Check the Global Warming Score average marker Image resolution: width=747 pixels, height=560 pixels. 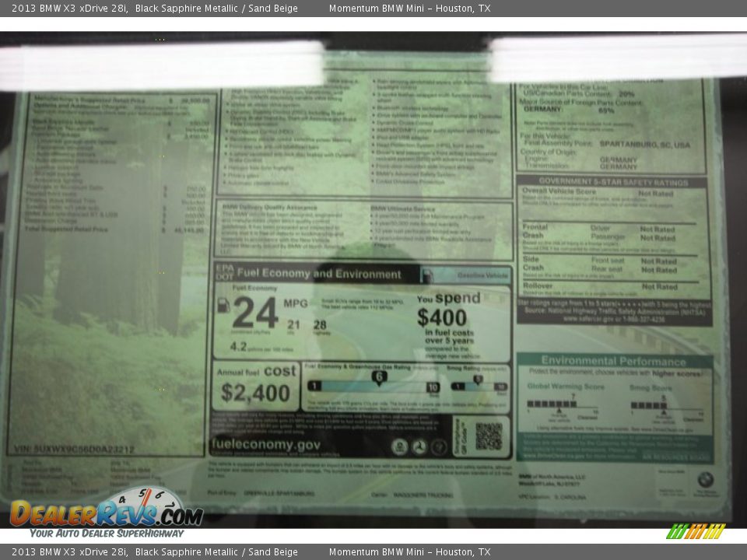[559, 411]
